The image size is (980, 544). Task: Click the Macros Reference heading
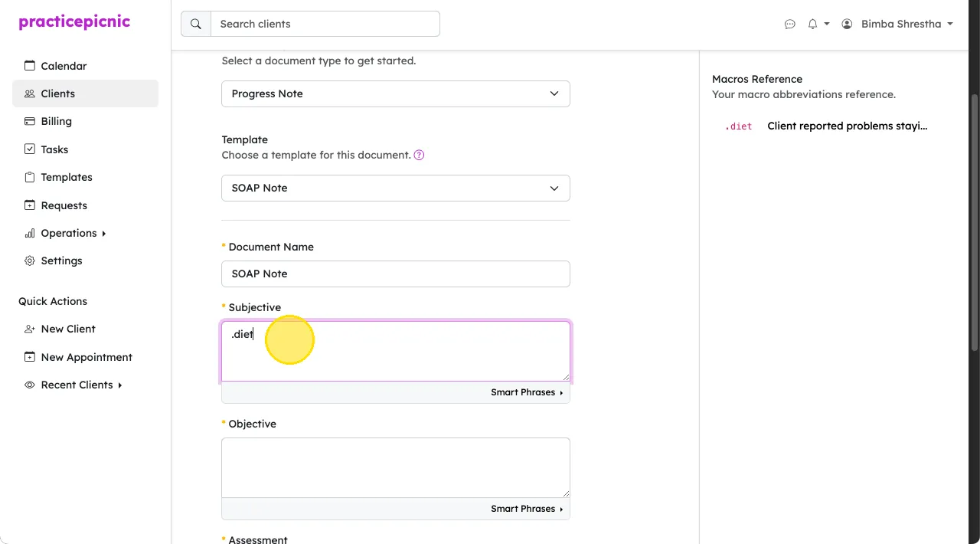(757, 79)
